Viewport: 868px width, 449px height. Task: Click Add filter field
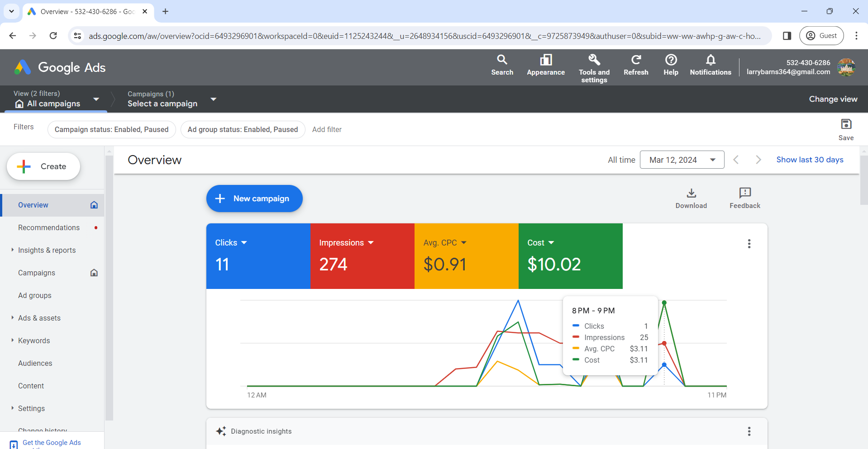click(x=327, y=129)
